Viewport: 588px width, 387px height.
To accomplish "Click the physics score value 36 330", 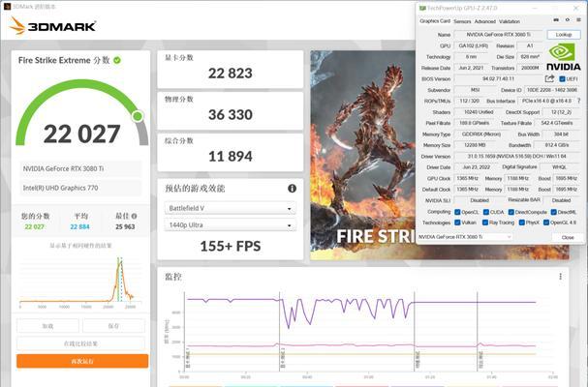I will [x=231, y=114].
